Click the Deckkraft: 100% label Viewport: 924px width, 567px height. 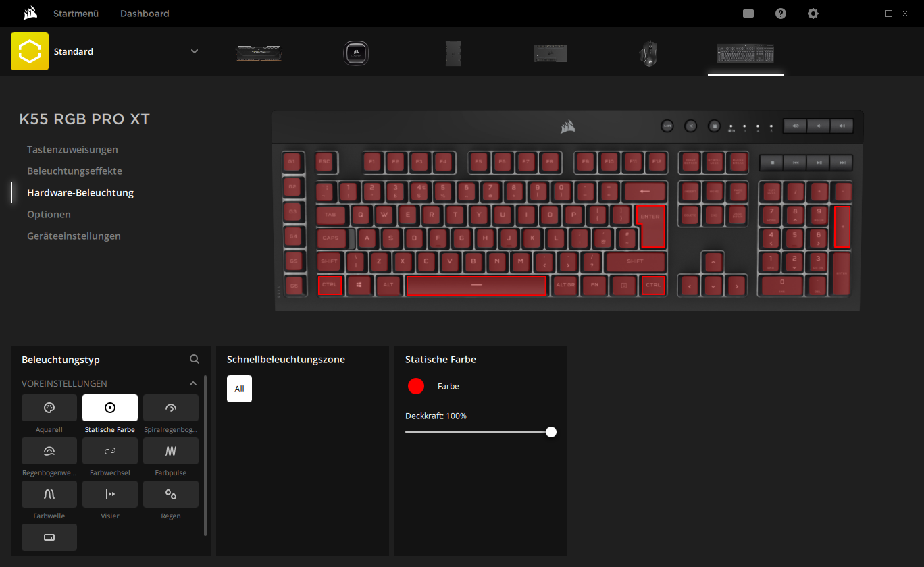coord(436,416)
